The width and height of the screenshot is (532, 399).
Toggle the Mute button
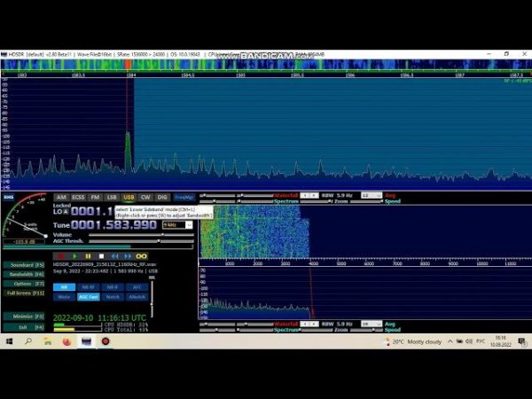pos(64,297)
